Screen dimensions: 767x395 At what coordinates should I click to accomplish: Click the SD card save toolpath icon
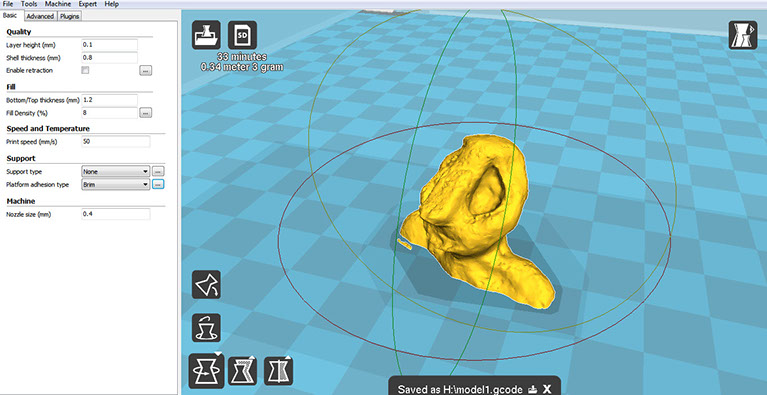tap(242, 35)
